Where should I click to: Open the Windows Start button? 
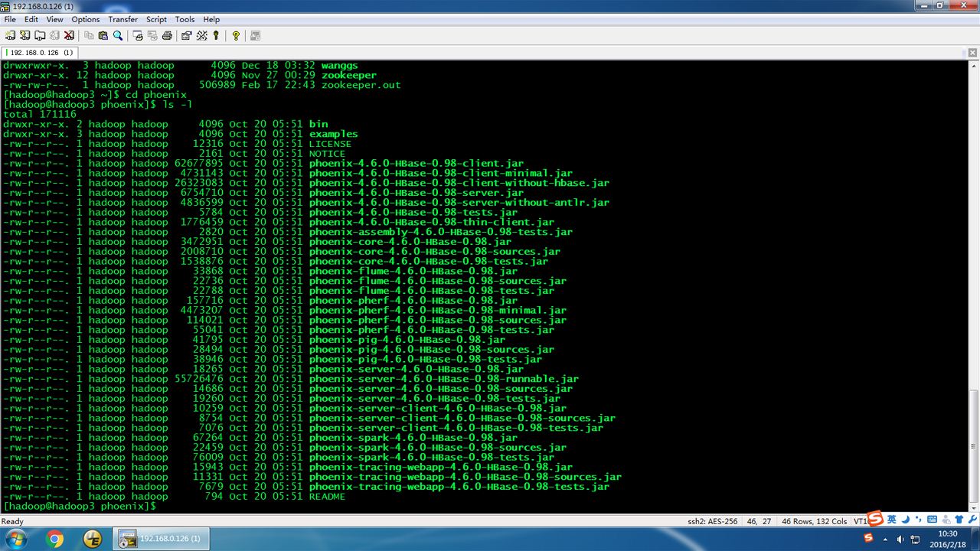15,540
